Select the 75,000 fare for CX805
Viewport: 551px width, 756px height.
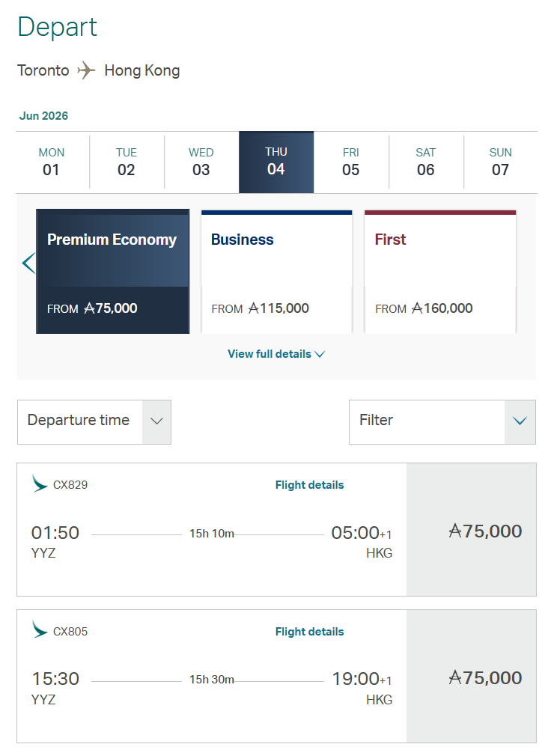(471, 677)
